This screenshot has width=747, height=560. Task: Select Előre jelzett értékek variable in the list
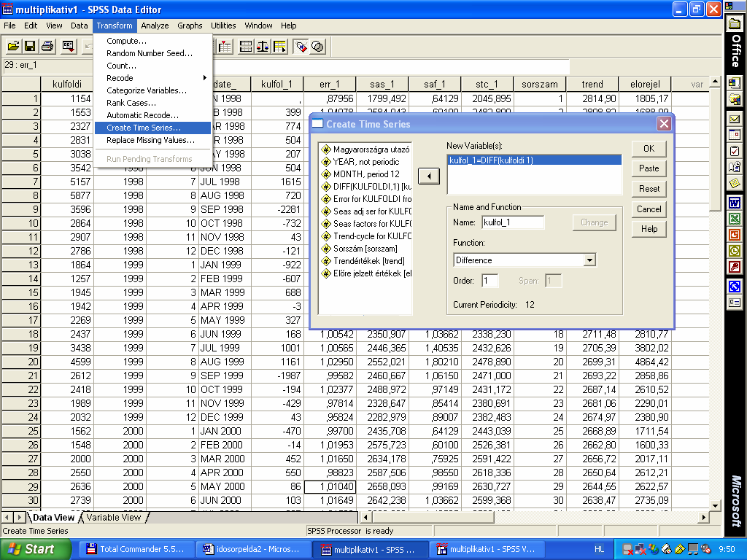tap(365, 273)
